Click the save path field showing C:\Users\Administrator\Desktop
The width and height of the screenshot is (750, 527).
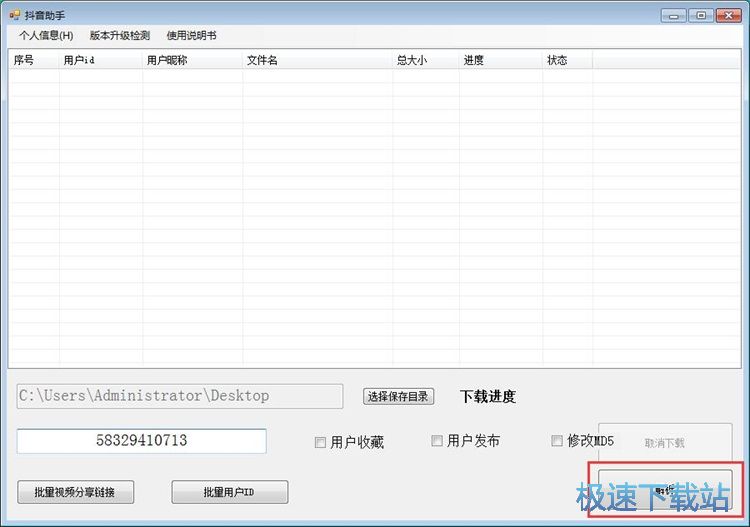(180, 396)
